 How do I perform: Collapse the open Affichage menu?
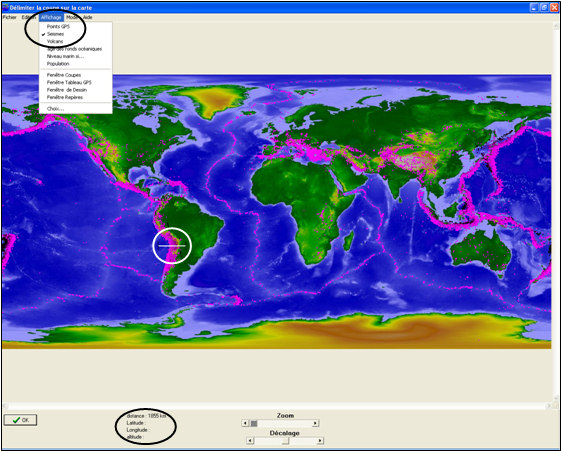coord(51,17)
